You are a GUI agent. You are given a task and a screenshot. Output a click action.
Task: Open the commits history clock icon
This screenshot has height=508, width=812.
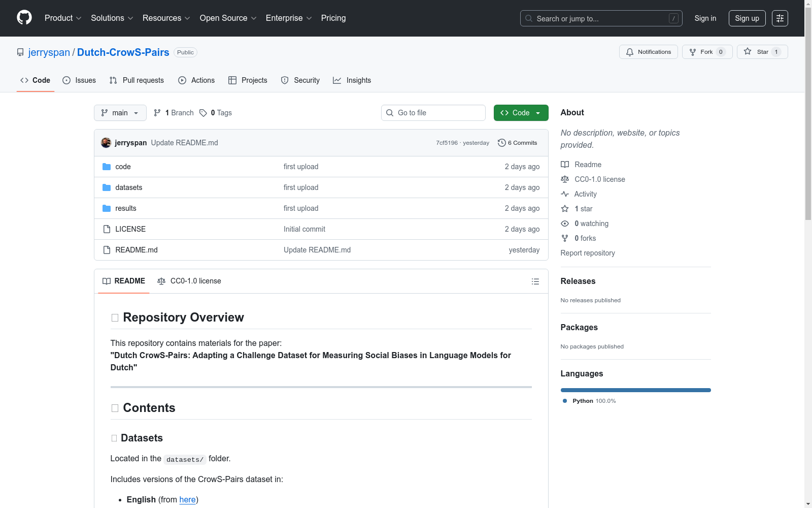coord(502,143)
